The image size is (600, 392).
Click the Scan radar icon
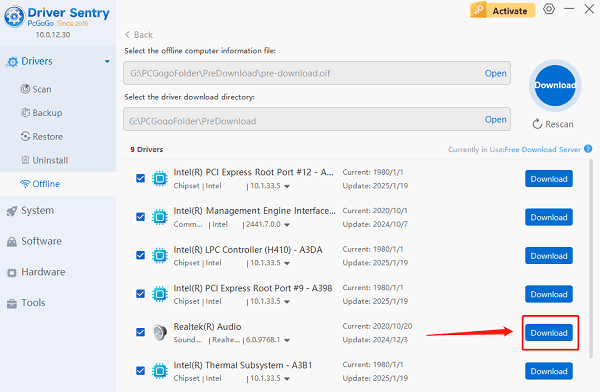(25, 89)
